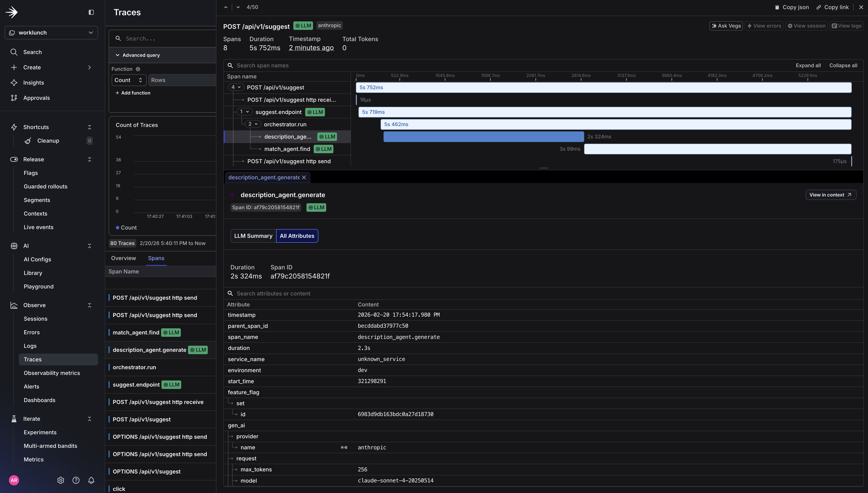Screen dimensions: 868x493
Task: Click the Insights lightning icon in sidebar
Action: pyautogui.click(x=14, y=82)
